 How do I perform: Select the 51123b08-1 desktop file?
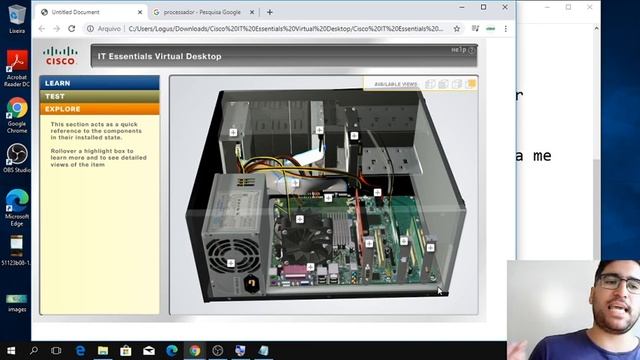[17, 250]
